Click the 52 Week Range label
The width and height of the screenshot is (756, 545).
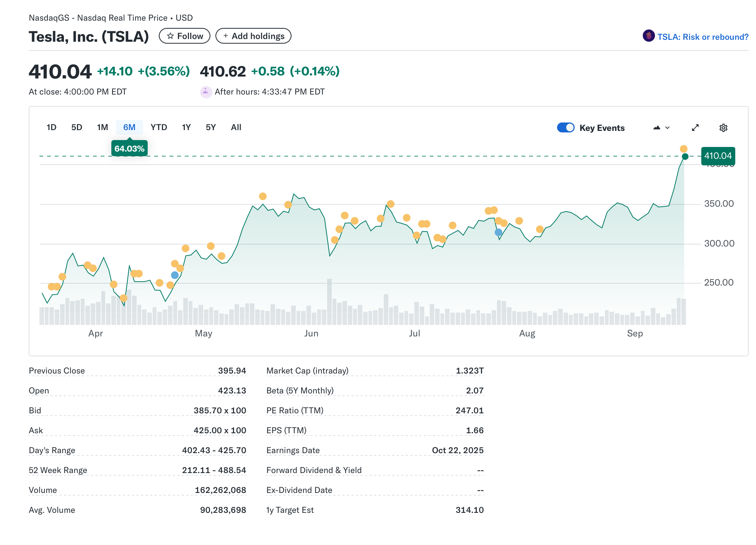tap(58, 470)
